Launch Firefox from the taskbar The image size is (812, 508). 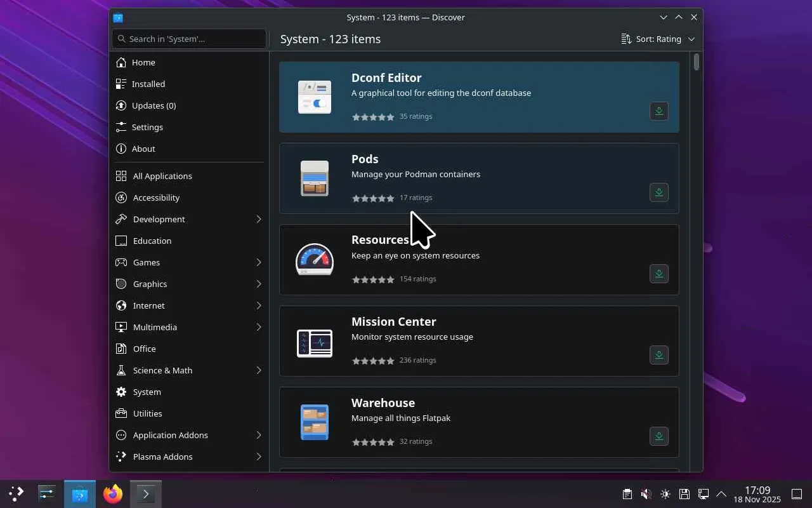113,493
